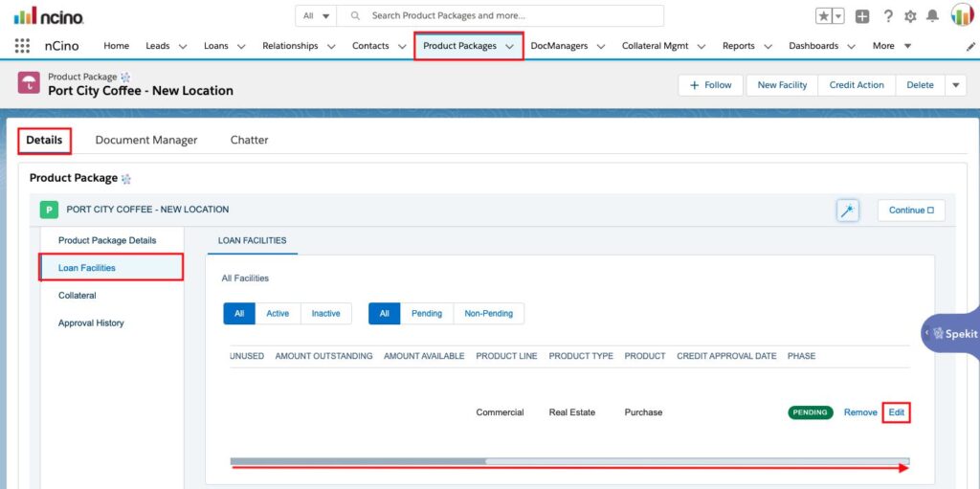Expand the Leads chevron menu

coord(183,46)
